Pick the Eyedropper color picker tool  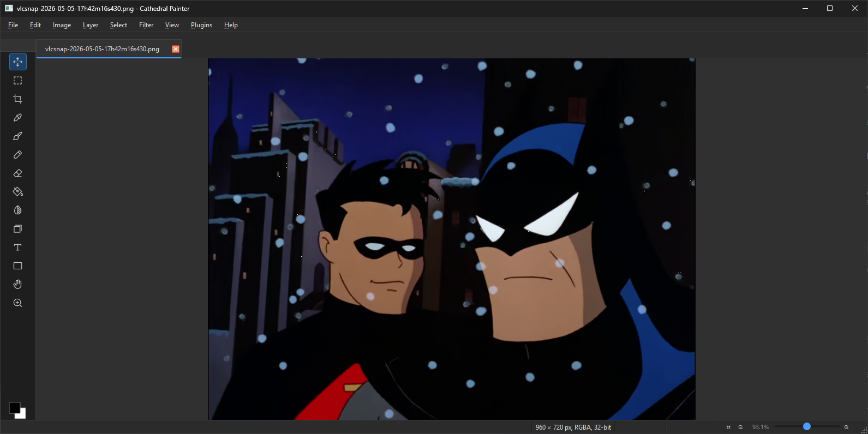(18, 117)
